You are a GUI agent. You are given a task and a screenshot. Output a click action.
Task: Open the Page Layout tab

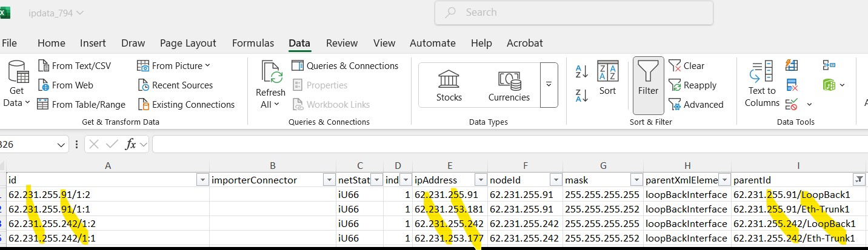pyautogui.click(x=188, y=43)
